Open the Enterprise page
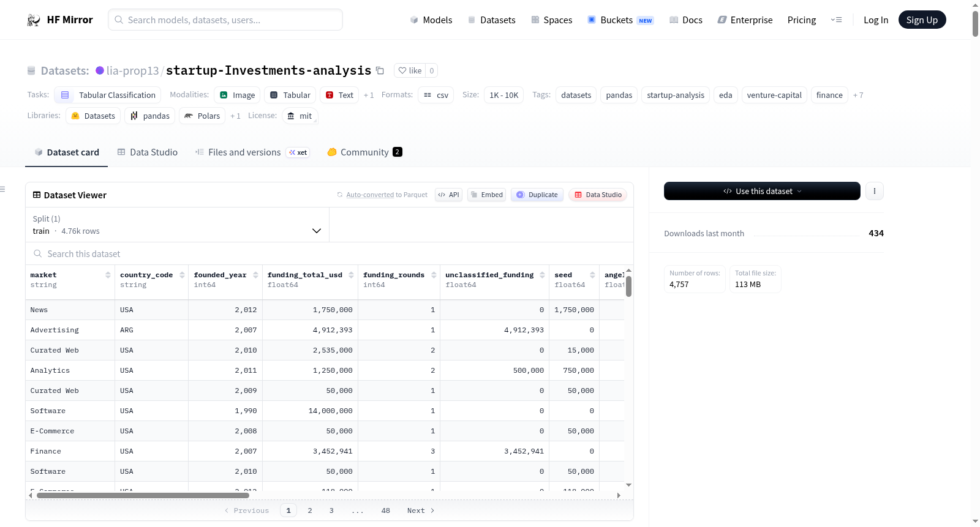The image size is (980, 527). [x=745, y=20]
